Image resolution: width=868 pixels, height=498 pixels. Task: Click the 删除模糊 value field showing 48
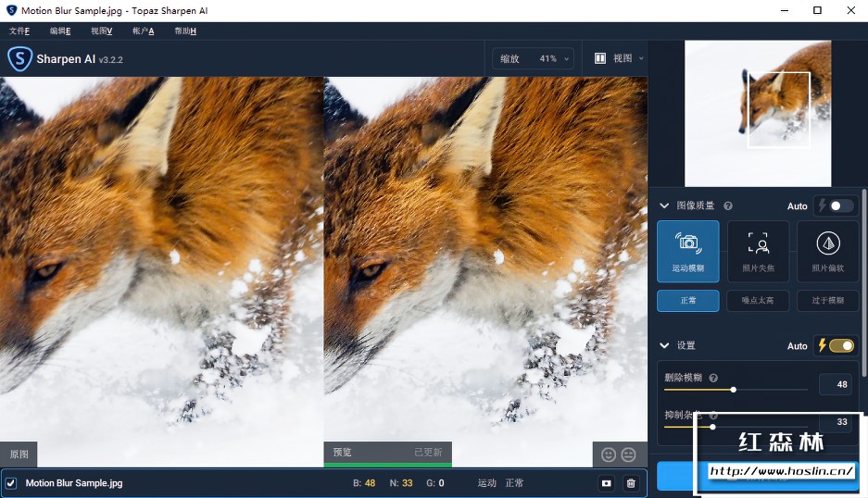click(836, 384)
